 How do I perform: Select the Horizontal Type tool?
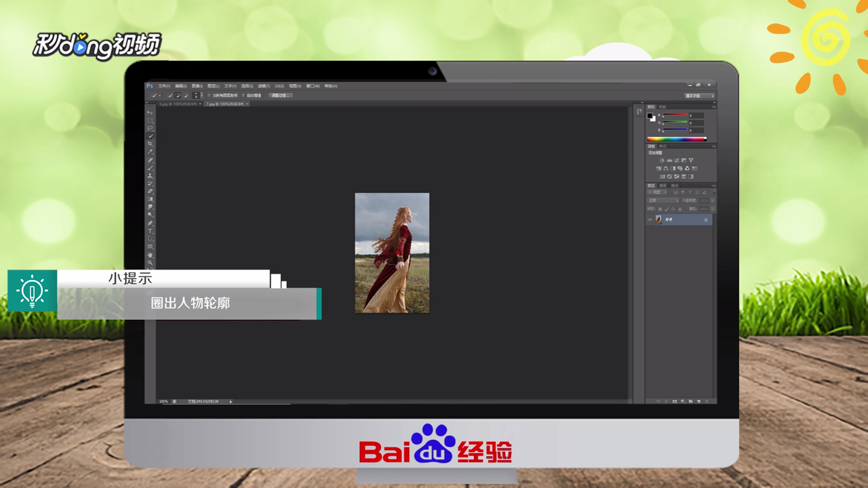pos(151,230)
